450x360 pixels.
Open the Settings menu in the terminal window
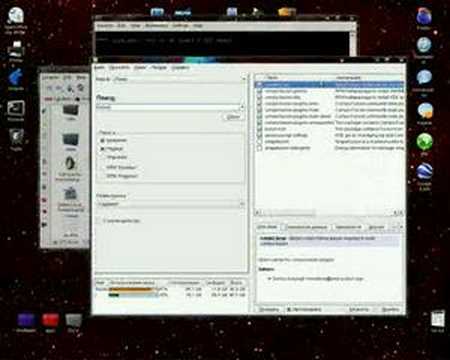pyautogui.click(x=180, y=26)
